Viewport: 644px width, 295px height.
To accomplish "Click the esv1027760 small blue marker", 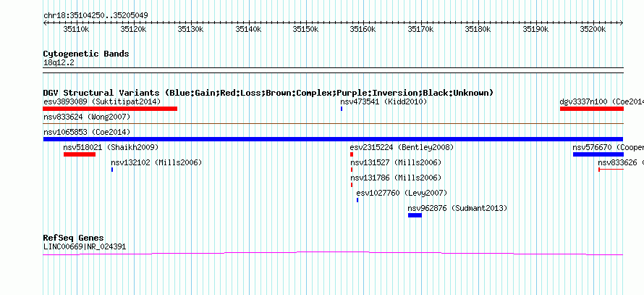I will pyautogui.click(x=357, y=200).
